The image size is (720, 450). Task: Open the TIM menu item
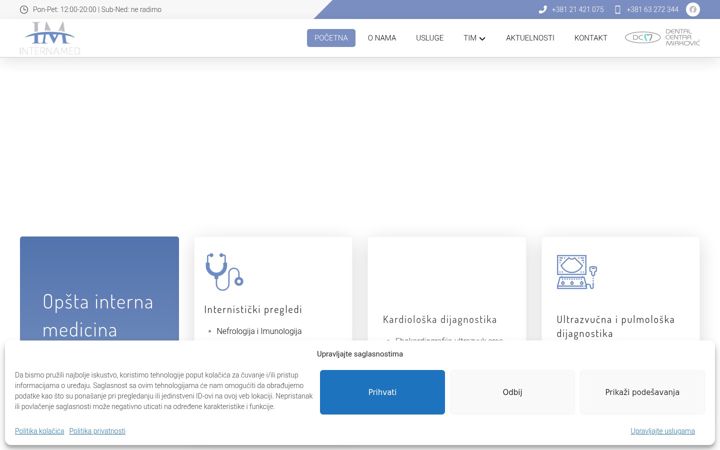tap(470, 38)
